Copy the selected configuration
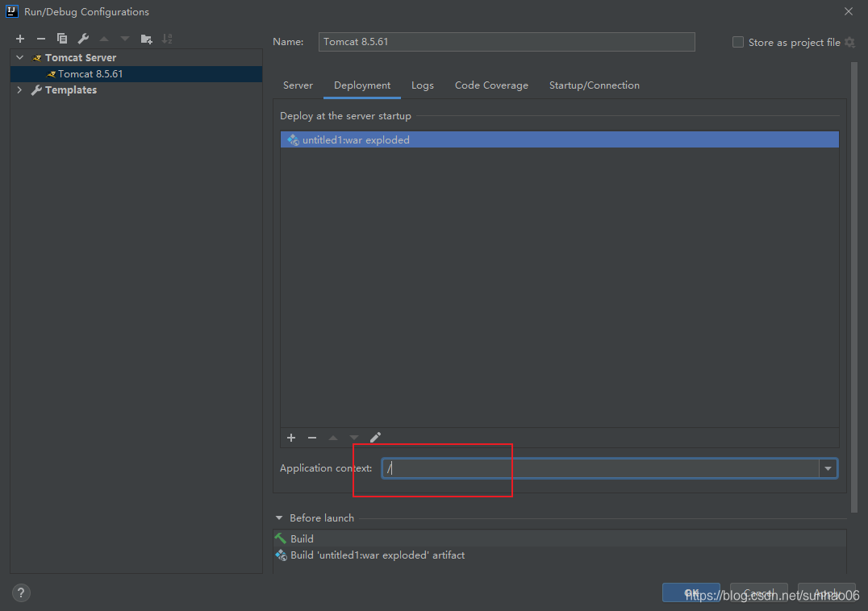868x611 pixels. pos(62,39)
